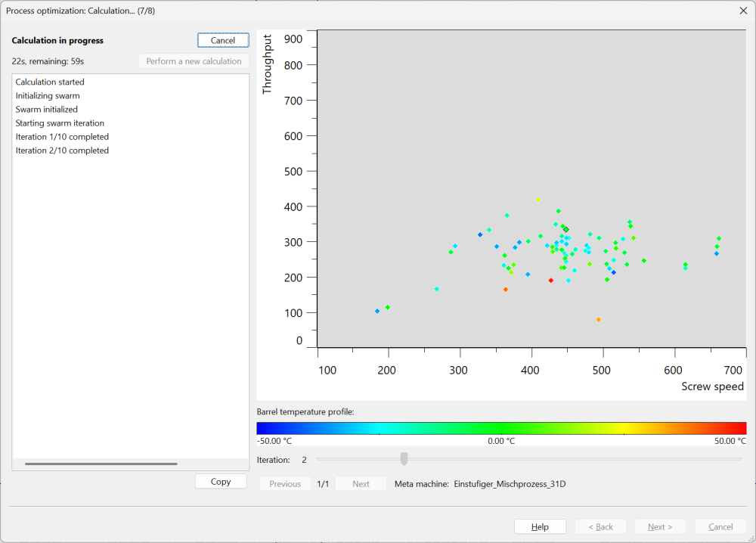Image resolution: width=756 pixels, height=543 pixels.
Task: Click the Next meta machine button
Action: (x=361, y=484)
